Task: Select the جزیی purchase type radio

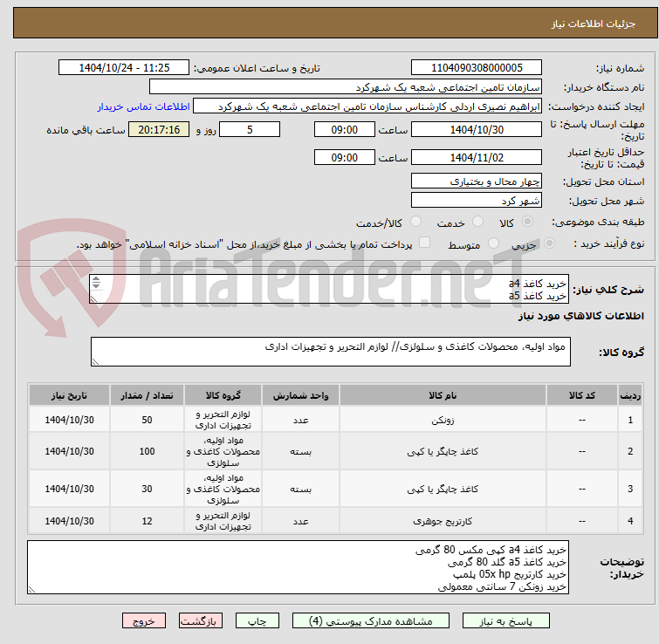Action: [x=549, y=243]
